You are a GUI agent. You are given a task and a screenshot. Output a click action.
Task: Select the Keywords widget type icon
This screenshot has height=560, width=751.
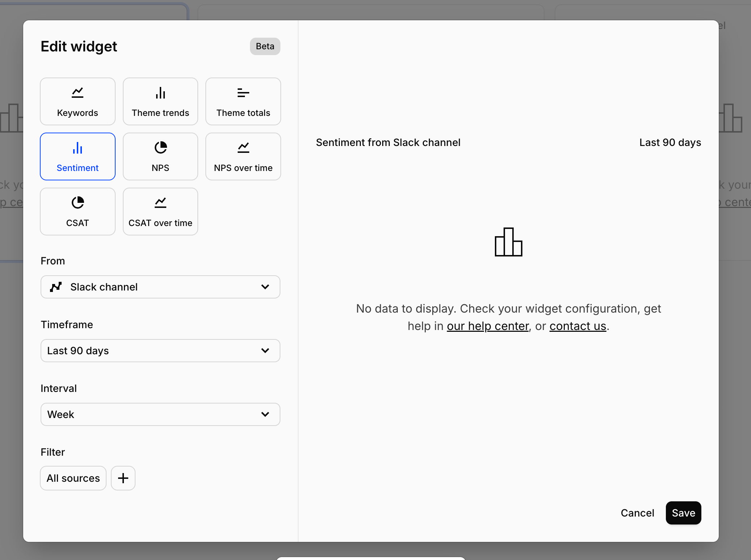pos(78,93)
